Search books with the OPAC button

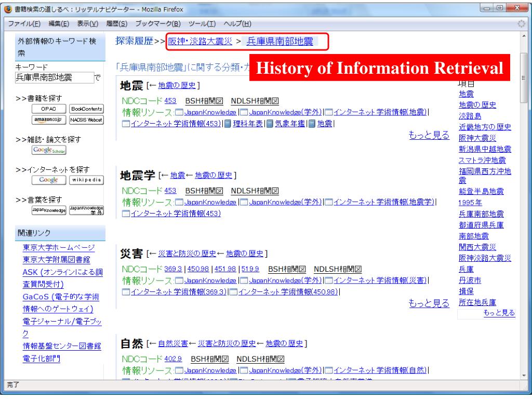tap(49, 109)
